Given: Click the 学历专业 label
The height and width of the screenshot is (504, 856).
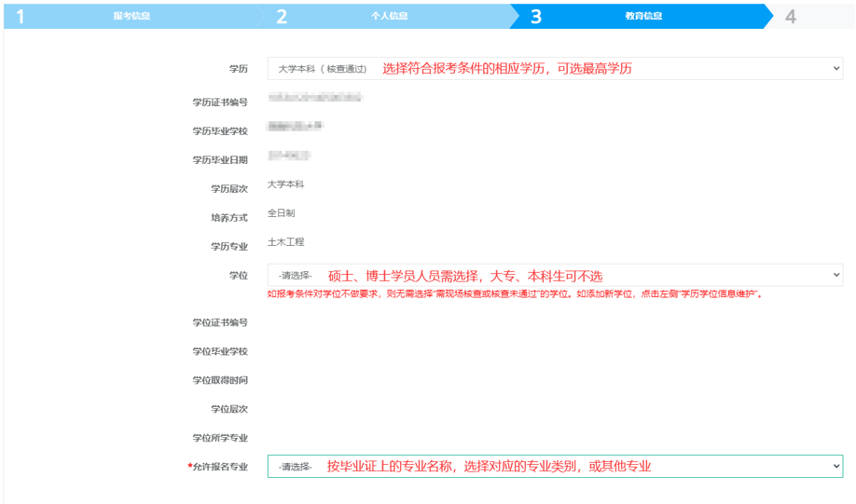Looking at the screenshot, I should [x=229, y=247].
